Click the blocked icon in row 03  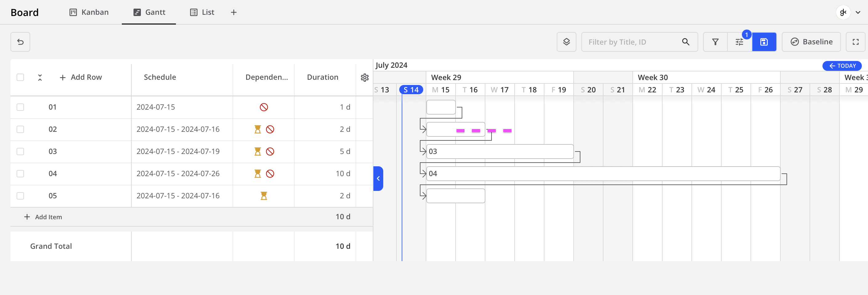[270, 152]
